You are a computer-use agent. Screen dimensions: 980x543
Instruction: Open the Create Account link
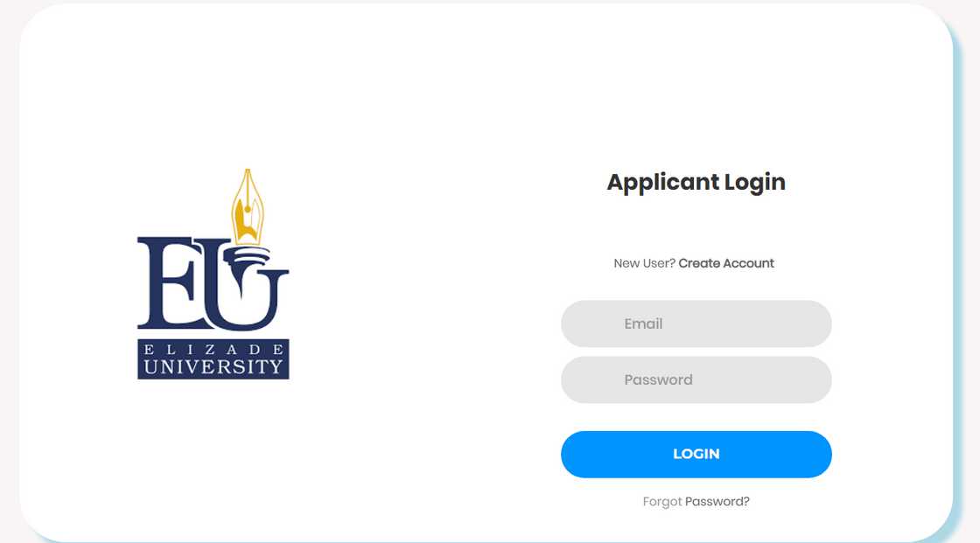point(726,263)
